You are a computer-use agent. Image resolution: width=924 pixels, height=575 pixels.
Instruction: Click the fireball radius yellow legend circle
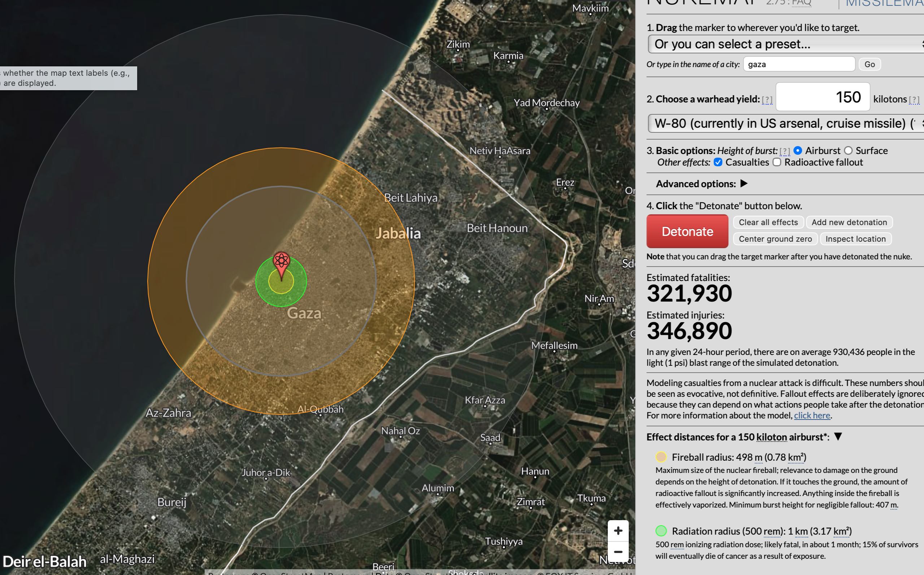(x=661, y=457)
